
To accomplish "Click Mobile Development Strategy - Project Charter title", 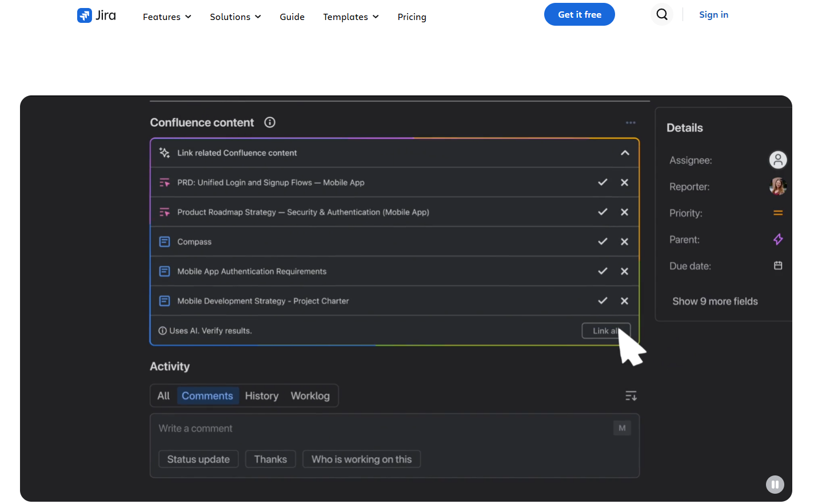I will (x=263, y=301).
